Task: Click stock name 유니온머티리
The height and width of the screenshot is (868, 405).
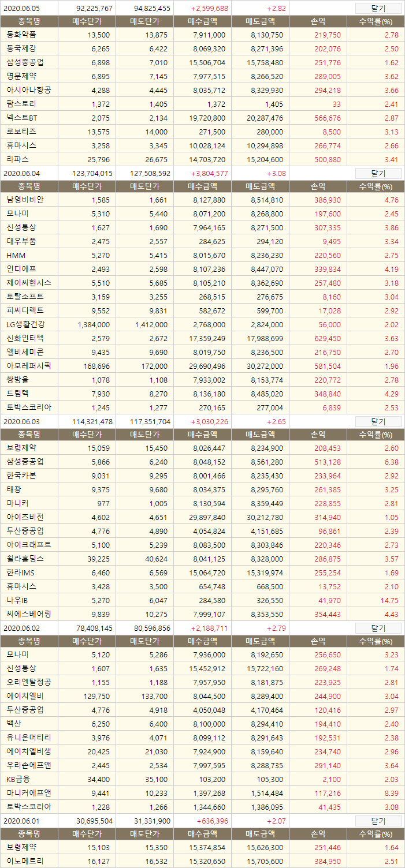Action: tap(29, 738)
